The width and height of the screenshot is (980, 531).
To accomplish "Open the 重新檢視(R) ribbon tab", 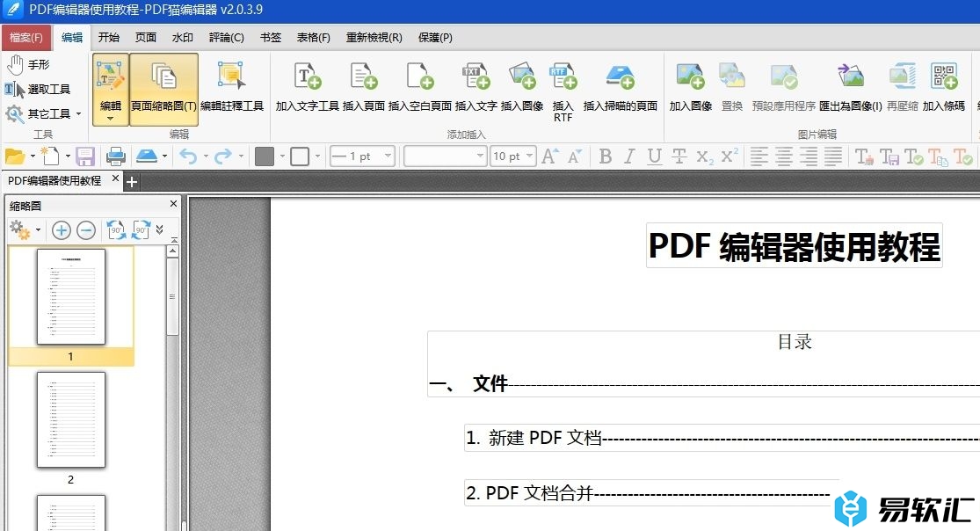I will tap(374, 38).
